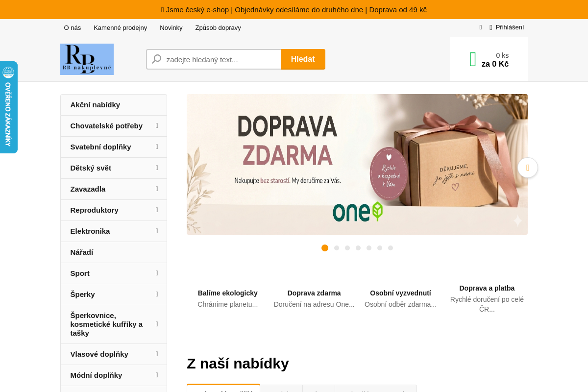The width and height of the screenshot is (588, 392).
Task: Expand the Reproduktory category arrow
Action: 157,210
